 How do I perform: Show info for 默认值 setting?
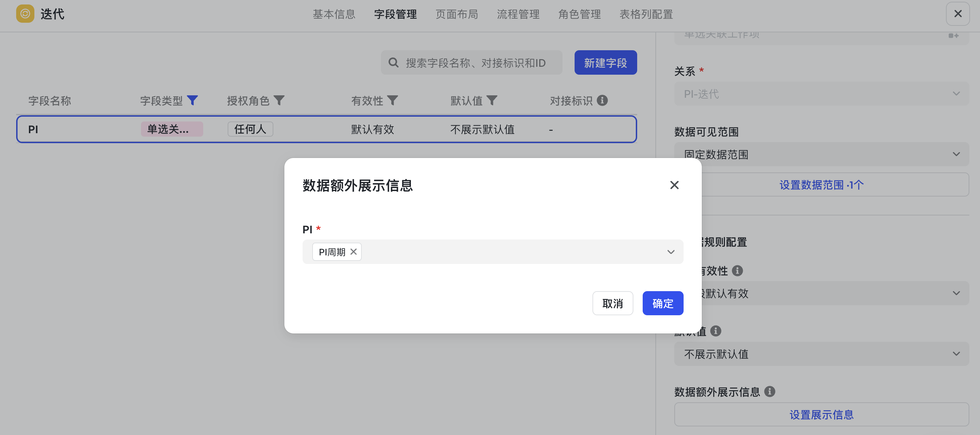[715, 331]
